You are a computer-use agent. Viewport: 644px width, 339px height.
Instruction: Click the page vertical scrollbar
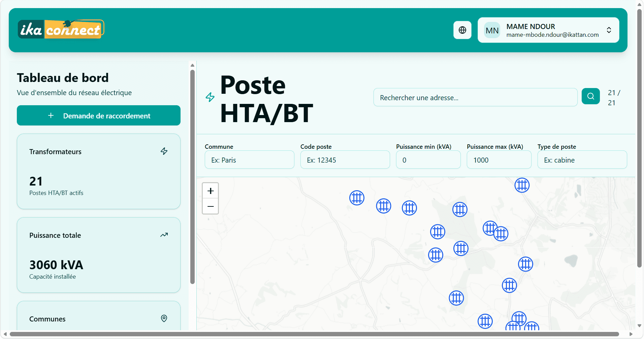(640, 138)
